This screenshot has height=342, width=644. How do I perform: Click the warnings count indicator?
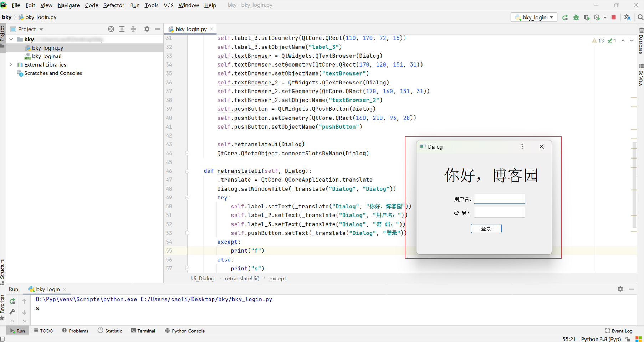[x=598, y=41]
